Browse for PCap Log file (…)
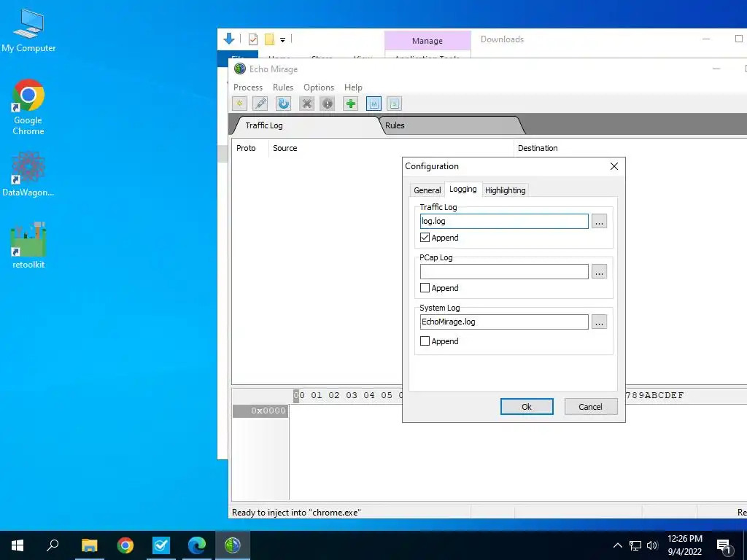 (599, 271)
